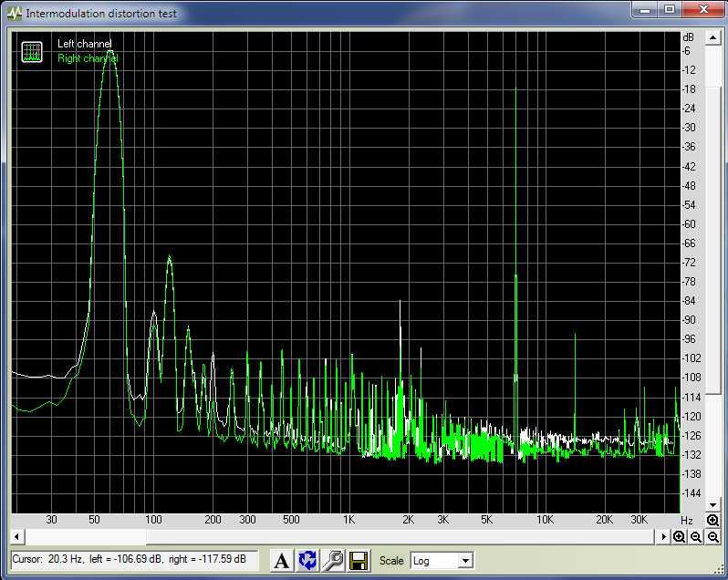Viewport: 728px width, 580px height.
Task: Click the blue swap/refresh arrows icon
Action: [x=307, y=561]
